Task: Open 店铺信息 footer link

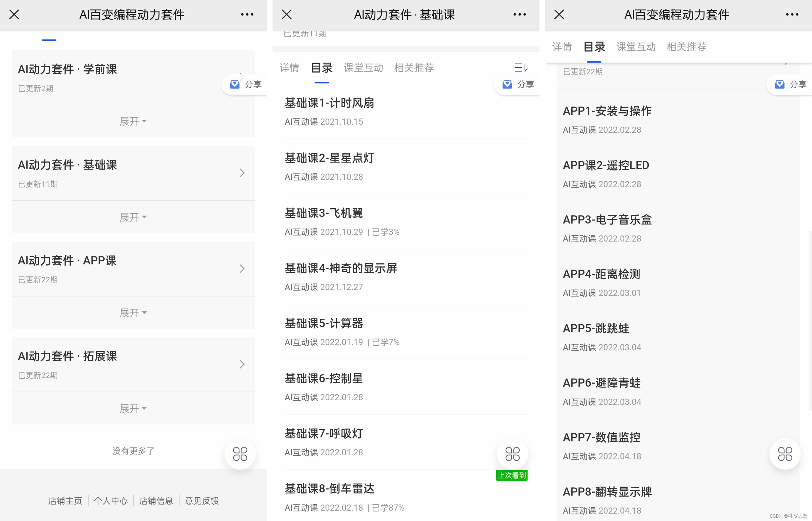Action: click(156, 501)
